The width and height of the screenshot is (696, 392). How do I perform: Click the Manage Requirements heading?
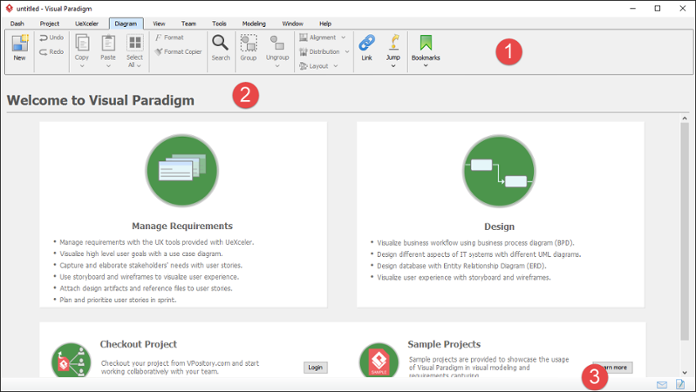point(182,226)
